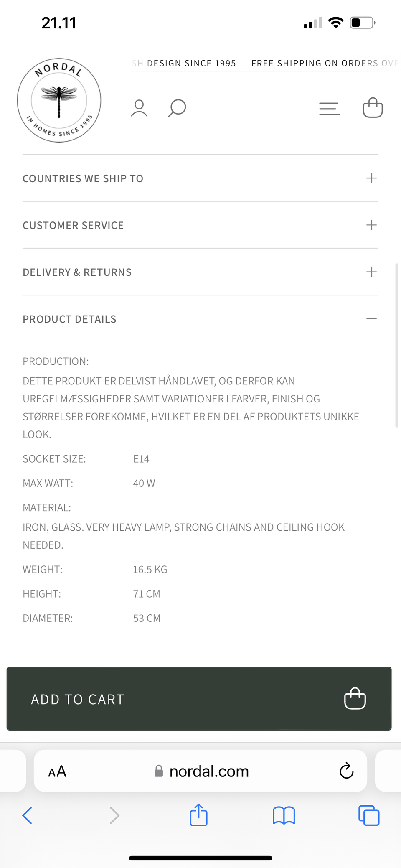
Task: Tap the free shipping banner text
Action: (324, 63)
